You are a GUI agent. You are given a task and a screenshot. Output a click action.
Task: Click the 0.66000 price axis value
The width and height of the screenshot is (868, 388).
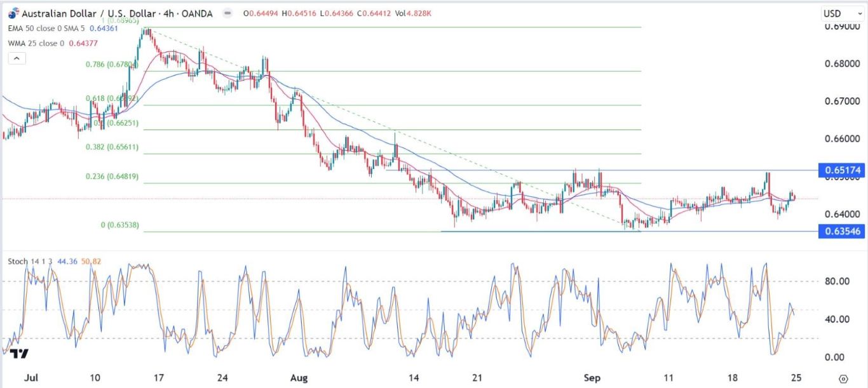coord(843,139)
